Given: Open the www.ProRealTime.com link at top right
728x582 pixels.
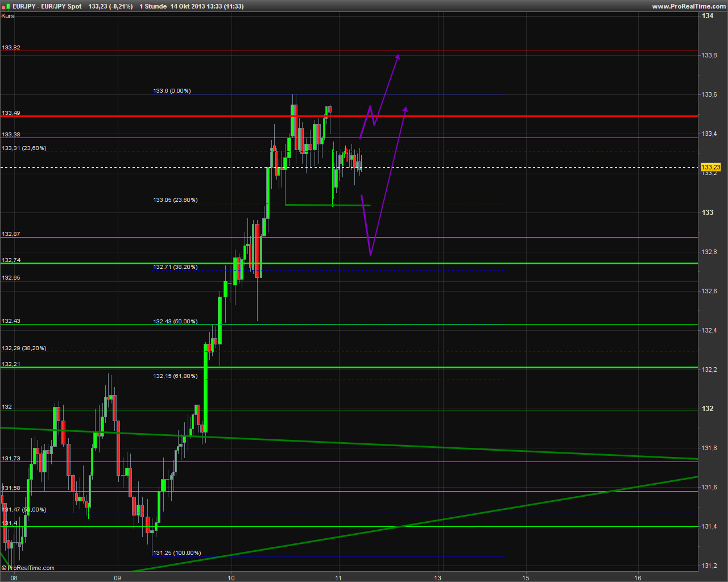Looking at the screenshot, I should 688,6.
